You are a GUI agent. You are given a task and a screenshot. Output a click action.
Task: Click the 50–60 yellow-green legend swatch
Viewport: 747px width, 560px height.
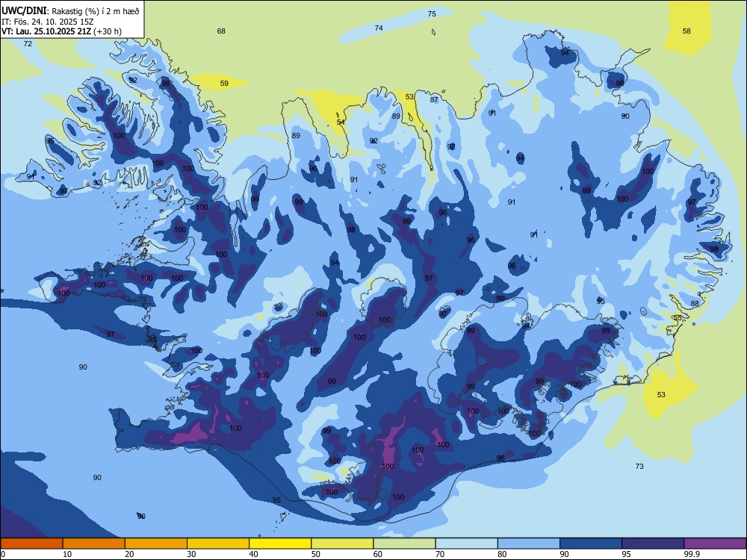click(342, 544)
